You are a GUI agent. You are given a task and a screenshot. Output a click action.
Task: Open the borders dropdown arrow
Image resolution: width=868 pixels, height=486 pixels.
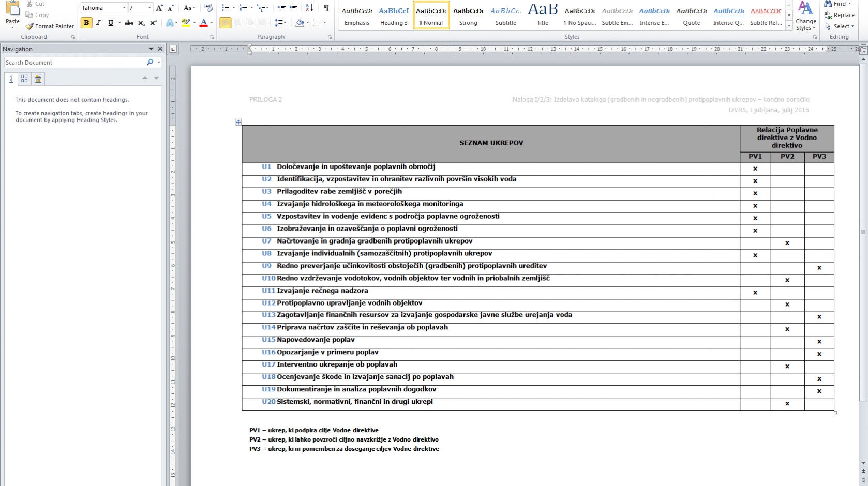[x=325, y=23]
